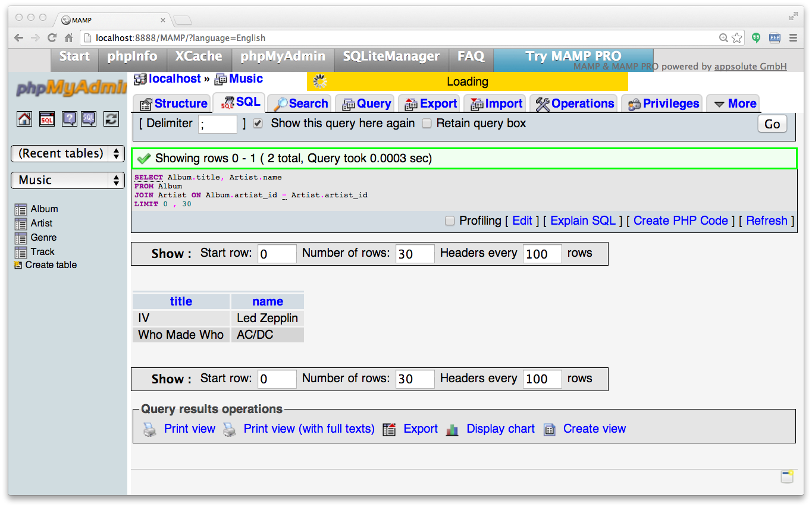Bookmark this page with the star icon
The image size is (812, 507).
(737, 37)
